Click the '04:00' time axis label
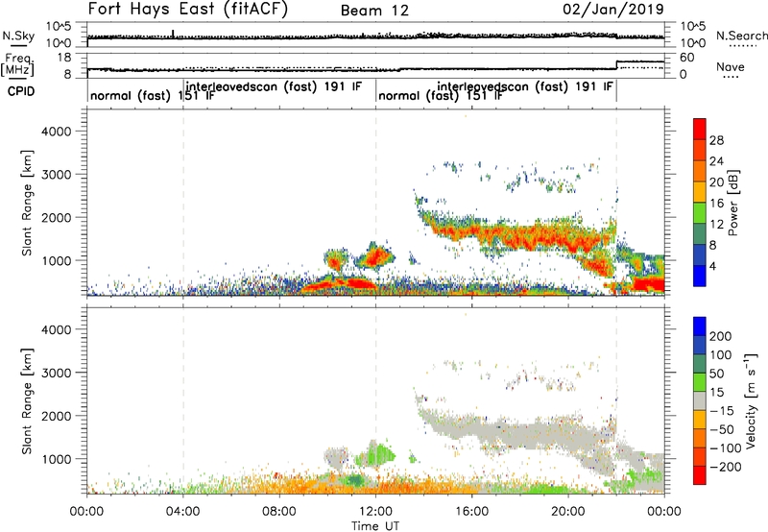 [x=183, y=512]
